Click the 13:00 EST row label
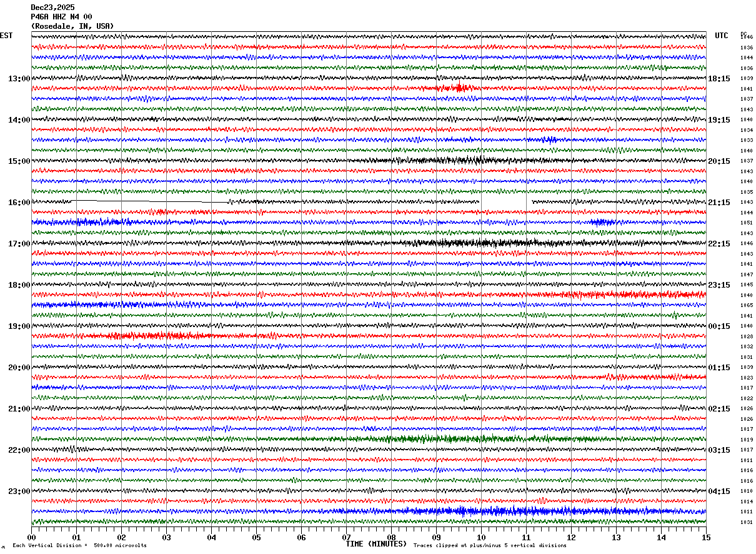Viewport: 756px width, 554px height. coord(19,79)
